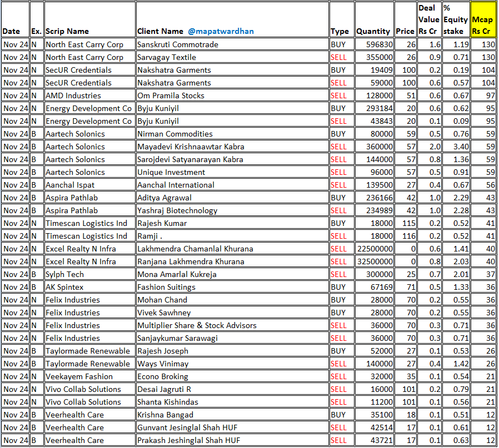Select client cell 'Ways Vinimay'
This screenshot has height=448, width=499.
(232, 364)
